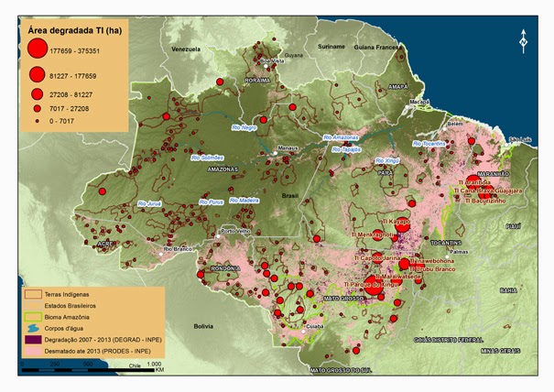Click the PARÁ state label
Image resolution: width=554 pixels, height=392 pixels.
[386, 173]
